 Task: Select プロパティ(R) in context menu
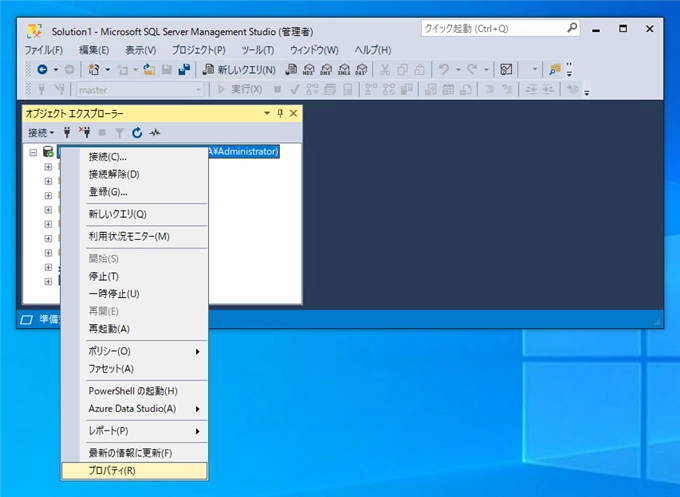(x=134, y=471)
